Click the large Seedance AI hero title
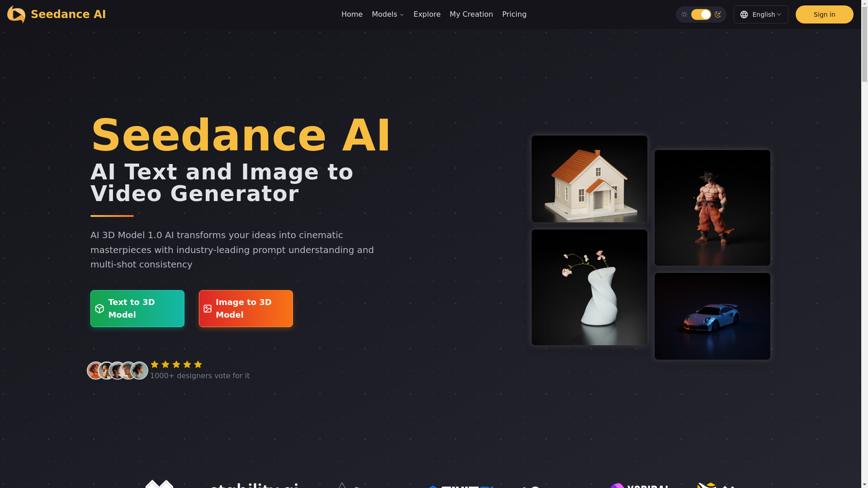868x488 pixels. coord(241,135)
